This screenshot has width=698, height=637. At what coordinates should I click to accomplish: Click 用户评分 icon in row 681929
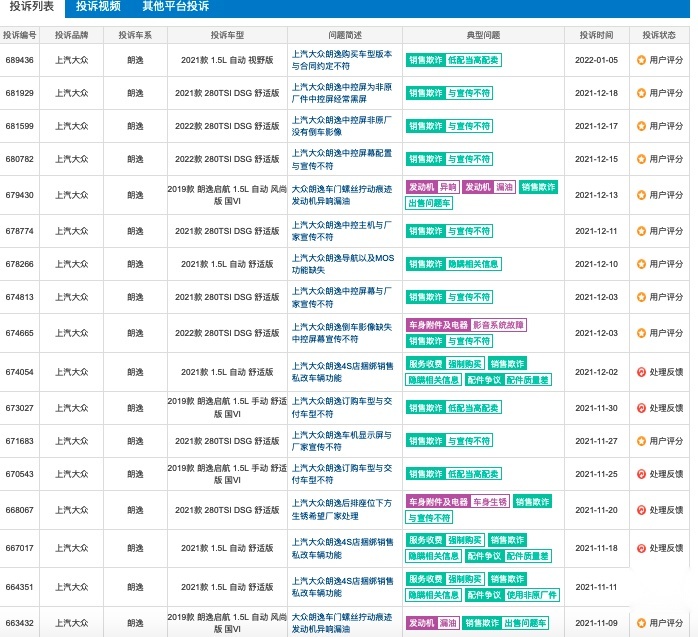[x=641, y=93]
